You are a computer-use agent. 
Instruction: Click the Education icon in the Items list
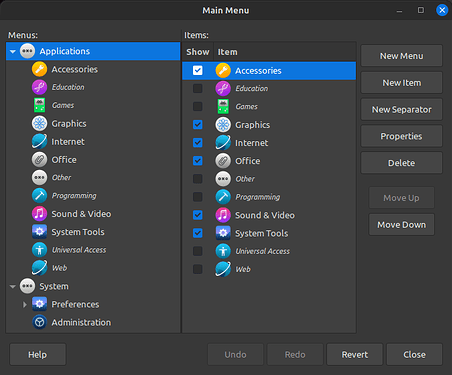(x=223, y=88)
